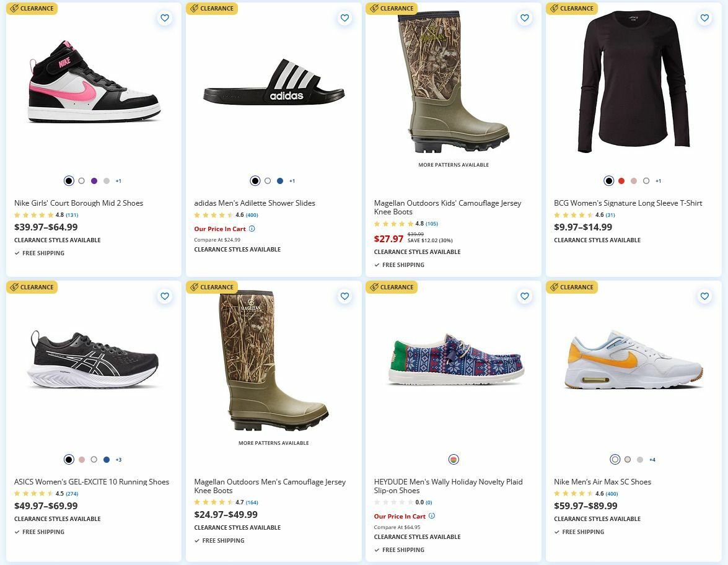Screen dimensions: 728x565
Task: Select the blue colorway on the ASICS GEL-EXCITE 10
Action: coord(106,459)
